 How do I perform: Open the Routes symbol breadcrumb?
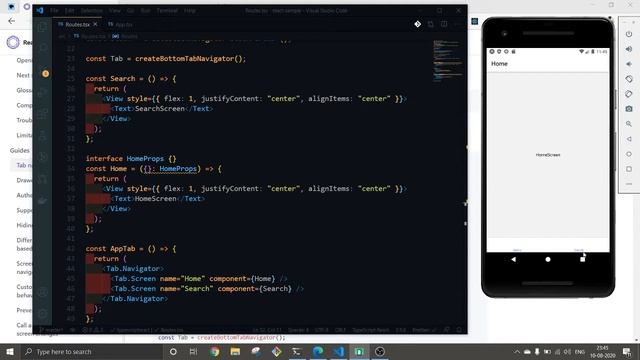[x=125, y=36]
